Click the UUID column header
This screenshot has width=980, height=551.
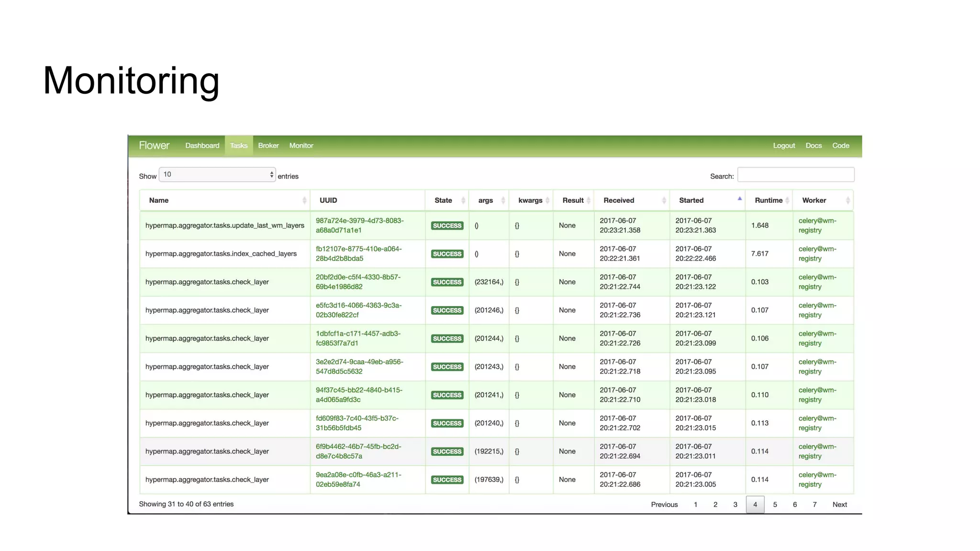click(x=367, y=200)
